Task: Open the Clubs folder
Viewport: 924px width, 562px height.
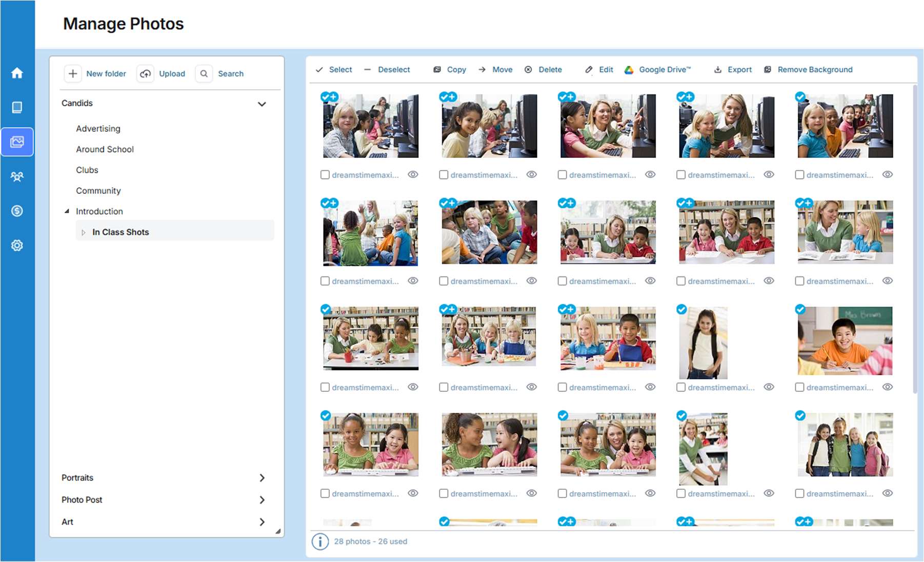Action: [87, 170]
